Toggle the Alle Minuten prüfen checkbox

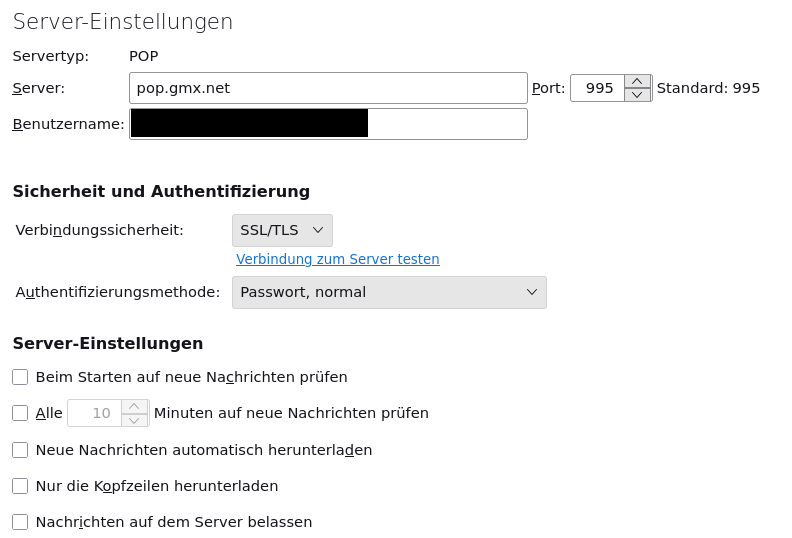pyautogui.click(x=20, y=413)
